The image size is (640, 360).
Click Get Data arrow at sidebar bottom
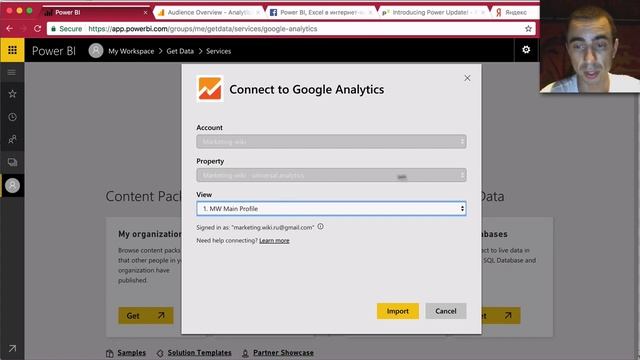12,349
